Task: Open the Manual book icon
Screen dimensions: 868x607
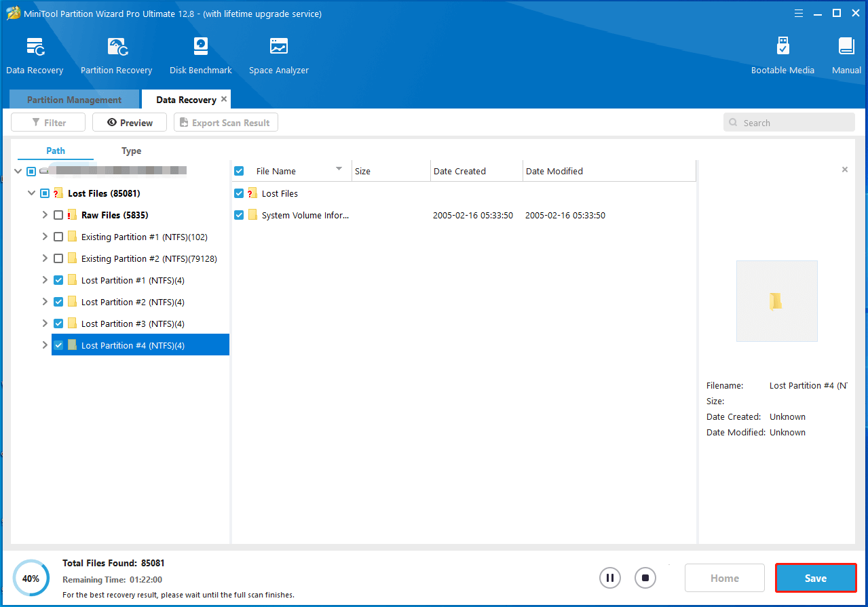Action: tap(846, 47)
